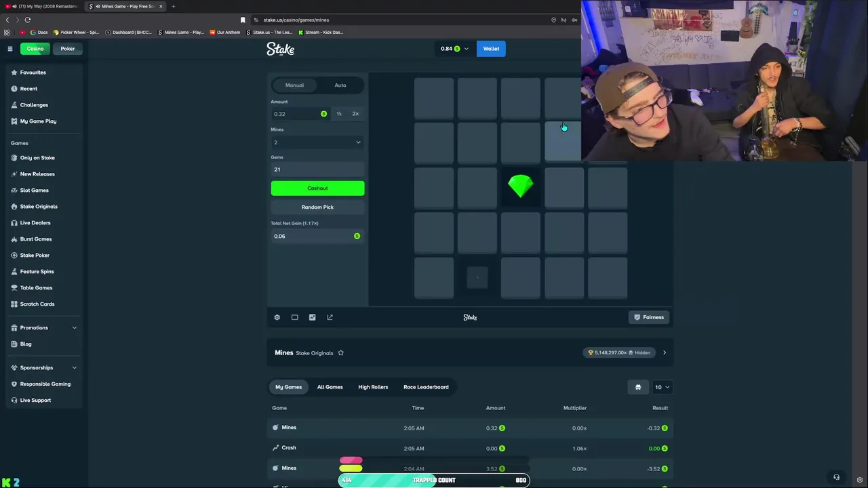Image resolution: width=868 pixels, height=488 pixels.
Task: Click the browser forward arrow
Action: (x=17, y=20)
